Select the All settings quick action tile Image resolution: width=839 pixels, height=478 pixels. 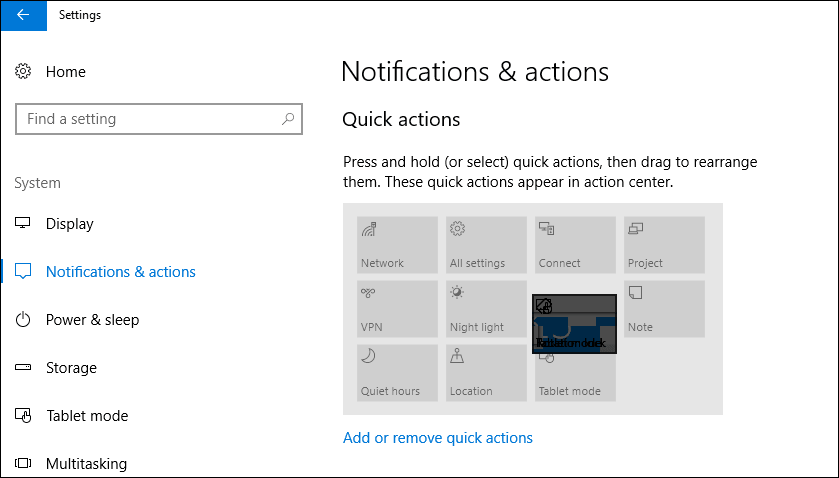point(486,245)
